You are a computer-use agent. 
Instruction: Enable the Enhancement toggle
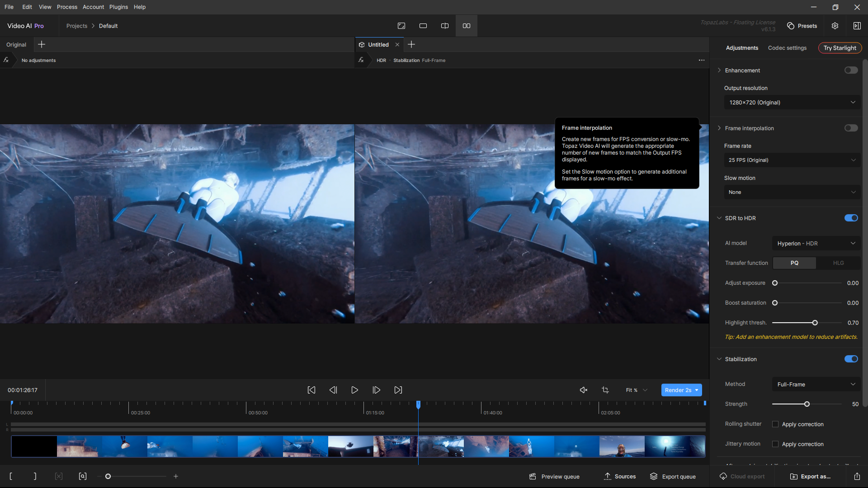[851, 70]
